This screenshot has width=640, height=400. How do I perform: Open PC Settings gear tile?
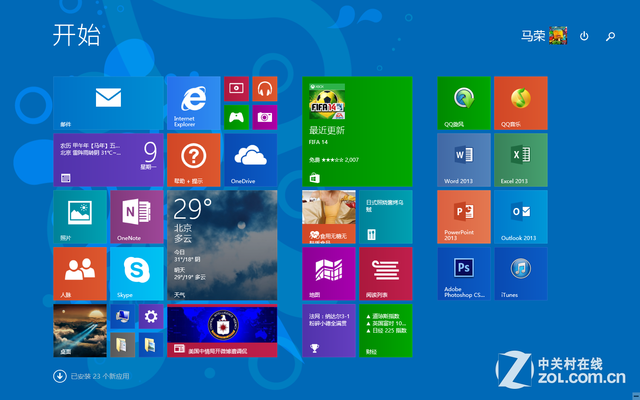coord(151,316)
